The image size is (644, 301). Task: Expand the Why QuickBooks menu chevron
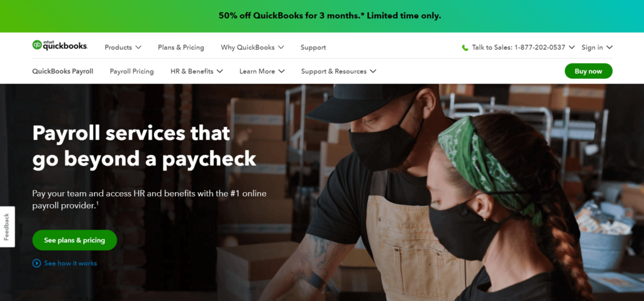pyautogui.click(x=281, y=47)
